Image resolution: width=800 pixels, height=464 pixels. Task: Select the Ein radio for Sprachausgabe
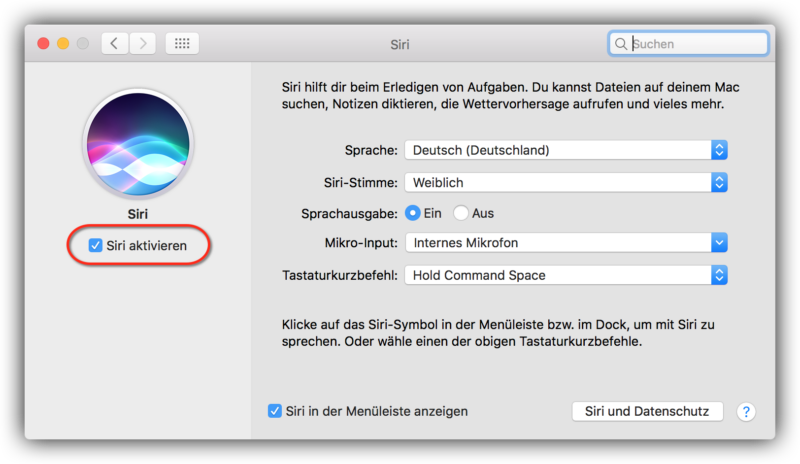[412, 213]
